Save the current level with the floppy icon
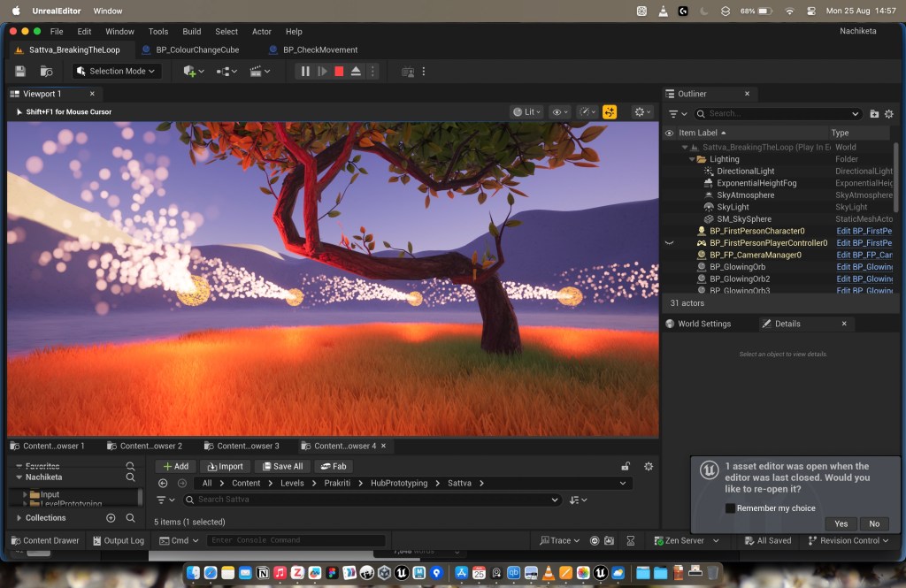This screenshot has width=906, height=588. (x=20, y=72)
